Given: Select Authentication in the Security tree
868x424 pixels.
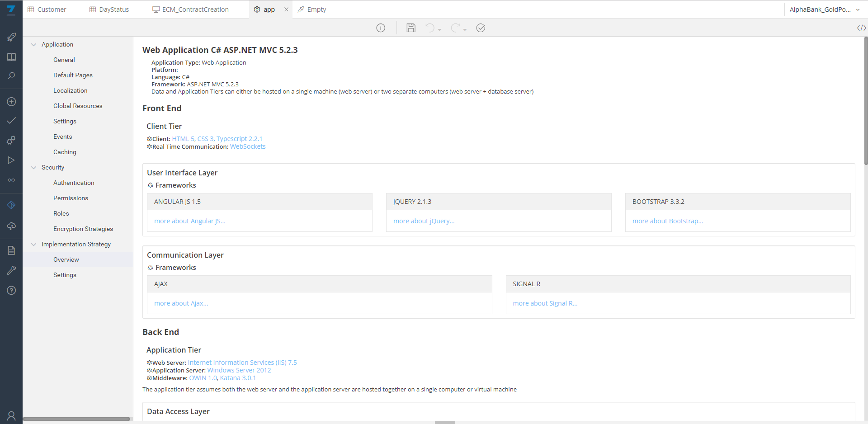Looking at the screenshot, I should (74, 183).
